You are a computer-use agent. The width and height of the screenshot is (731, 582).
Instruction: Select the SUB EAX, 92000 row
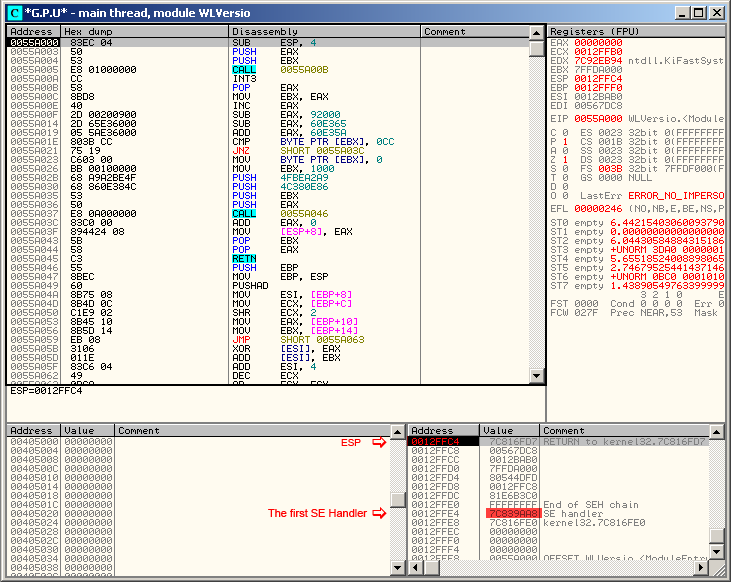pyautogui.click(x=269, y=115)
